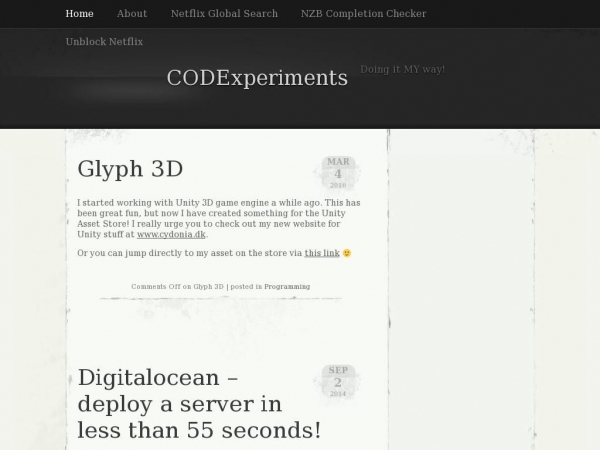Click the Doing it MY way tagline
Image resolution: width=600 pixels, height=450 pixels.
pyautogui.click(x=402, y=69)
